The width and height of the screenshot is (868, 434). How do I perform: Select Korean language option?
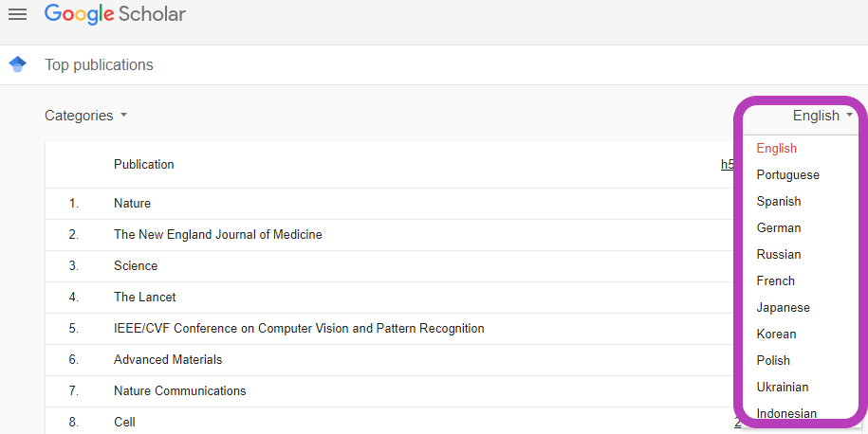coord(801,334)
